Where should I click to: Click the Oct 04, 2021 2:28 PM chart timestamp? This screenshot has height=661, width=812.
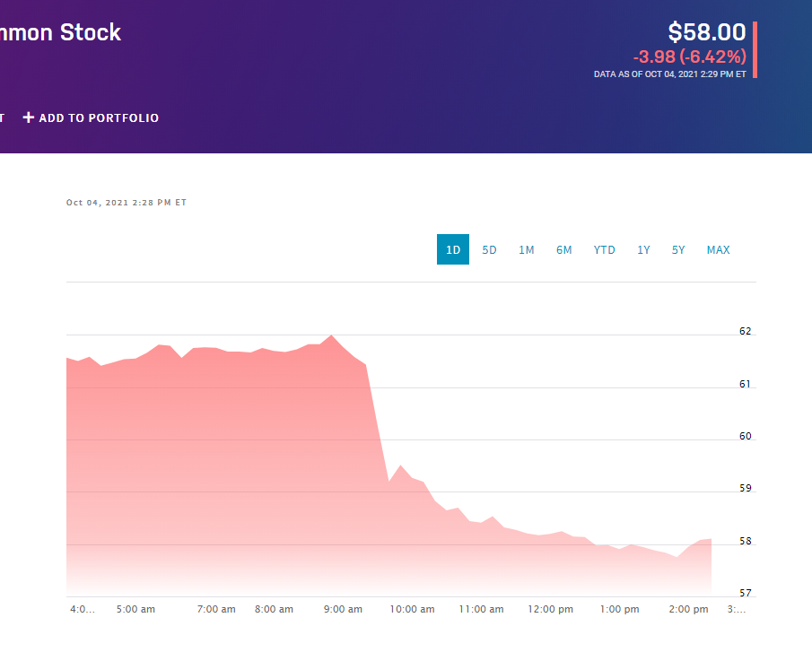pyautogui.click(x=127, y=203)
